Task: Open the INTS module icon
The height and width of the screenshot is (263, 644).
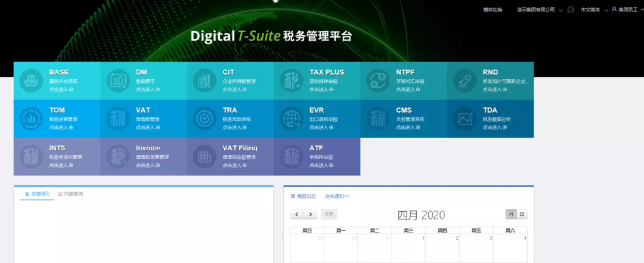Action: pyautogui.click(x=31, y=157)
